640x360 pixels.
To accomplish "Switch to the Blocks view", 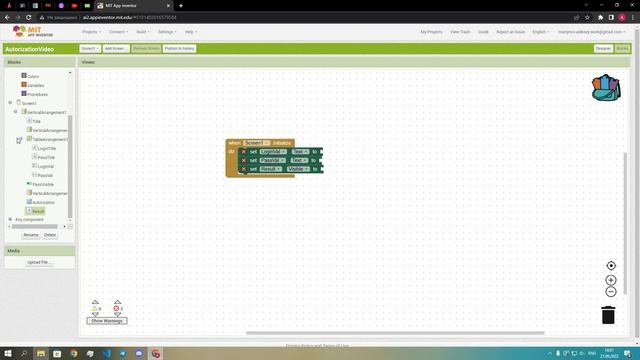I will point(622,49).
